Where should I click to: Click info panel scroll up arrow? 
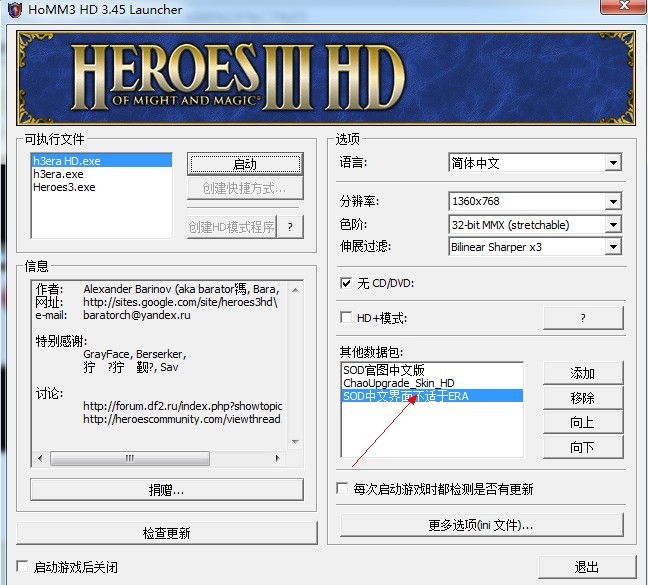point(295,290)
